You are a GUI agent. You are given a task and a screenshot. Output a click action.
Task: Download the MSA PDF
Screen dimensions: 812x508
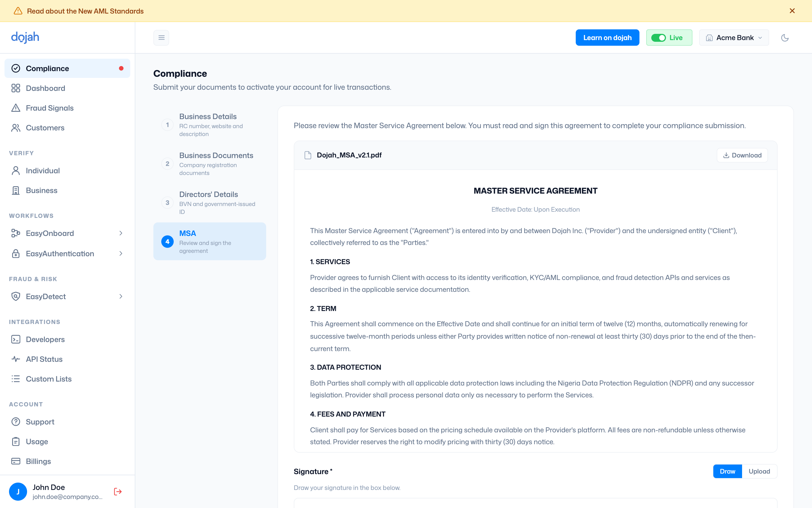pos(742,155)
